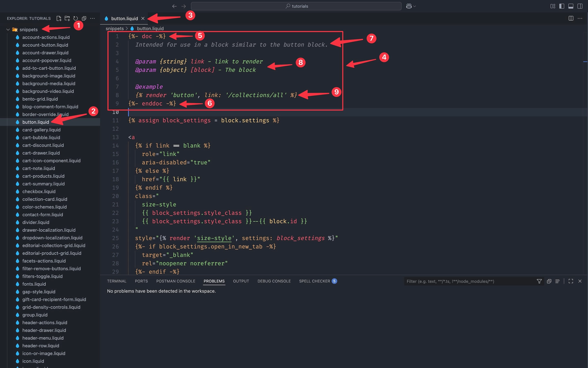This screenshot has width=588, height=368.
Task: Switch to the TERMINAL panel tab
Action: point(117,281)
